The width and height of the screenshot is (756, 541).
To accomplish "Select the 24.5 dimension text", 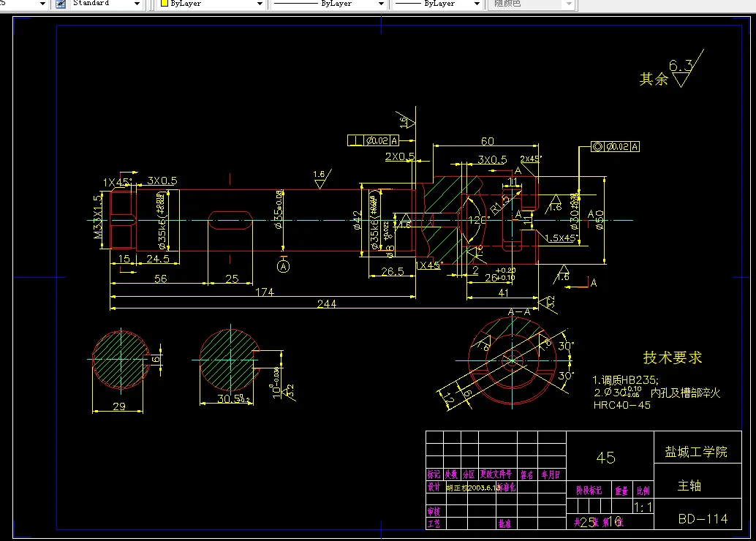I will coord(158,259).
